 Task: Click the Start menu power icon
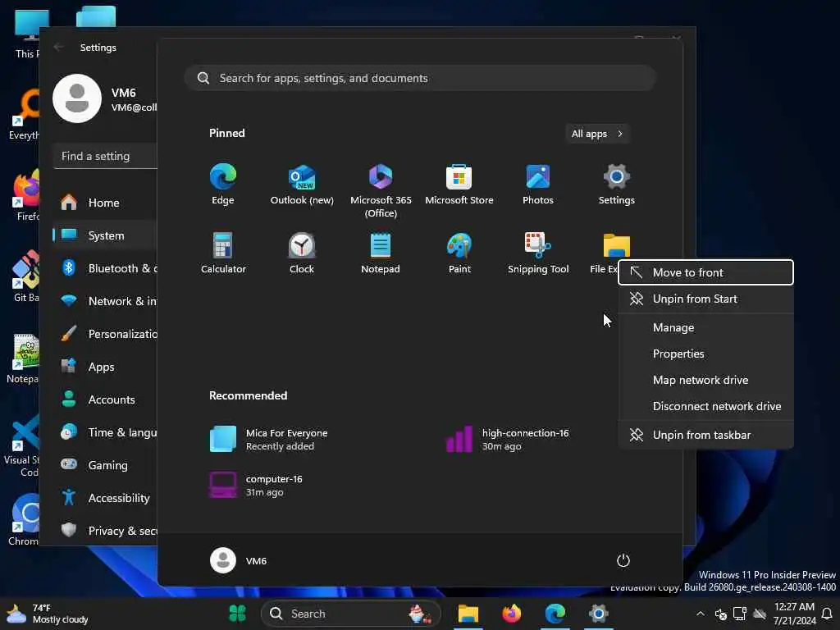tap(623, 560)
